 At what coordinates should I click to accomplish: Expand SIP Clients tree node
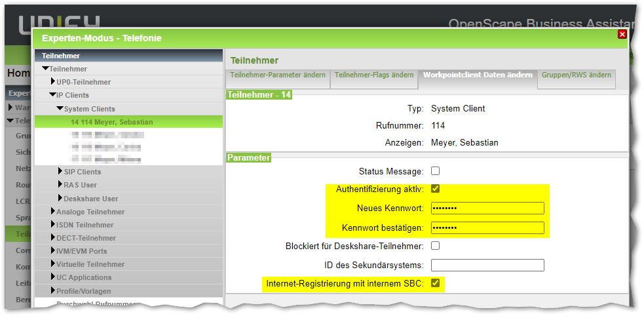coord(61,171)
